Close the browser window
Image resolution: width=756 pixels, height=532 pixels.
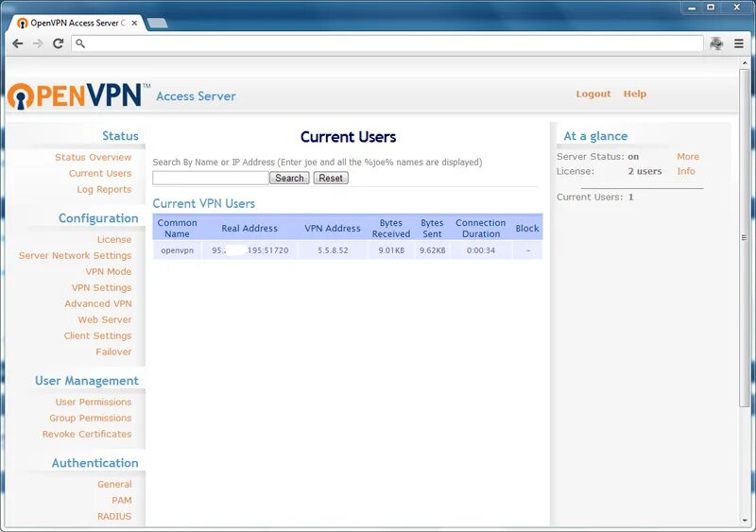click(737, 8)
